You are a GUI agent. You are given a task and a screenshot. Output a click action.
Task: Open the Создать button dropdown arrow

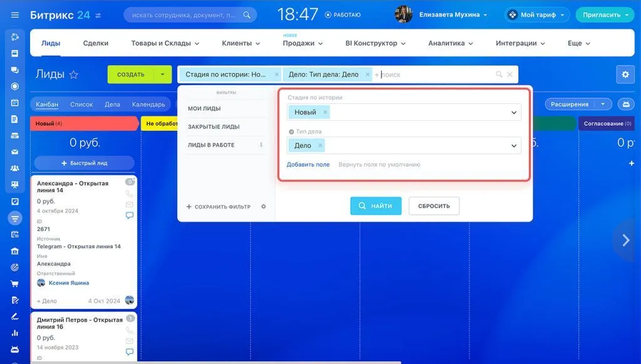tap(162, 74)
